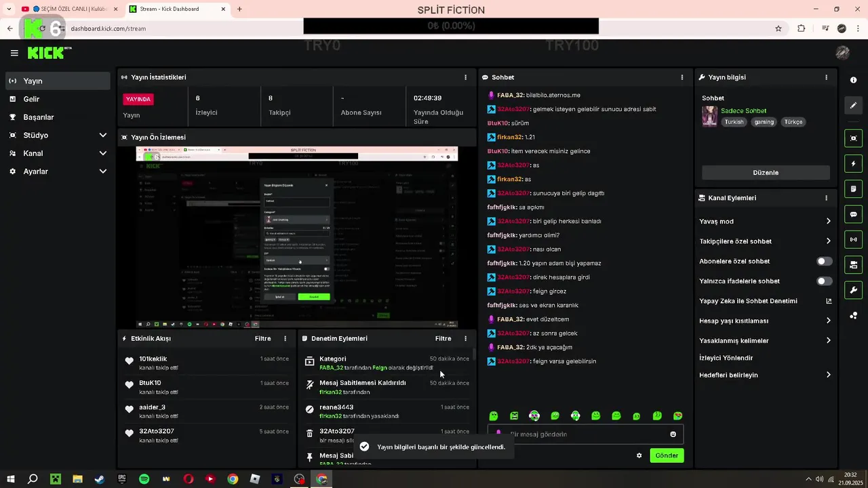Screen dimensions: 868x488
Task: Open external link icon for Yapay Zeka ile Sohbet Denetimi
Action: click(829, 301)
